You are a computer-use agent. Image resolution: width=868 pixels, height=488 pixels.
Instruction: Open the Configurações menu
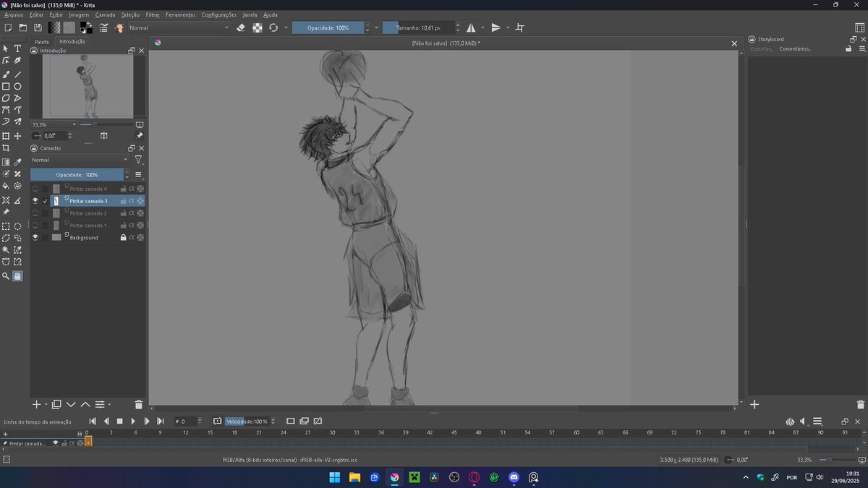(219, 14)
